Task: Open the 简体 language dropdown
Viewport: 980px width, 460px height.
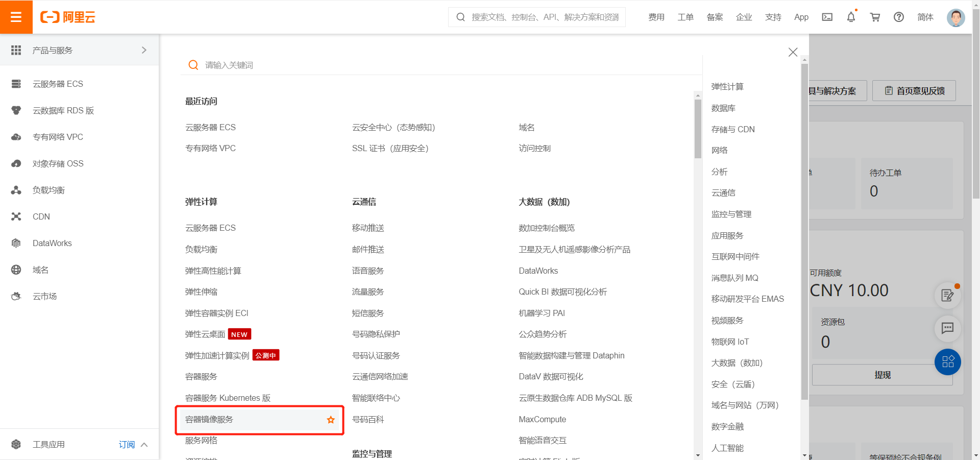Action: pos(925,17)
